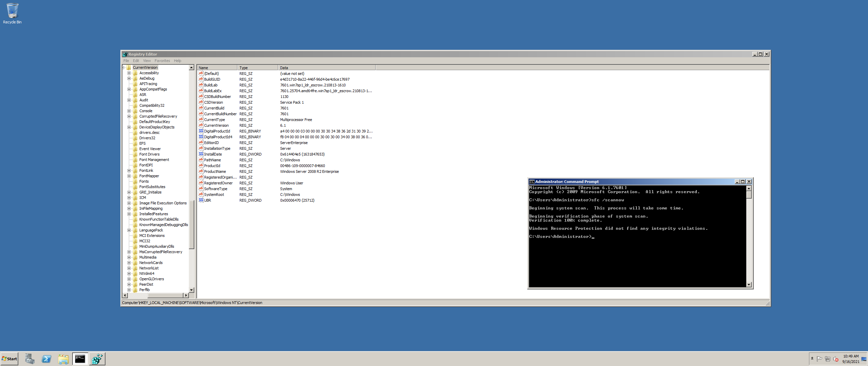This screenshot has height=366, width=868.
Task: Open Windows Explorer from the taskbar
Action: coord(63,359)
